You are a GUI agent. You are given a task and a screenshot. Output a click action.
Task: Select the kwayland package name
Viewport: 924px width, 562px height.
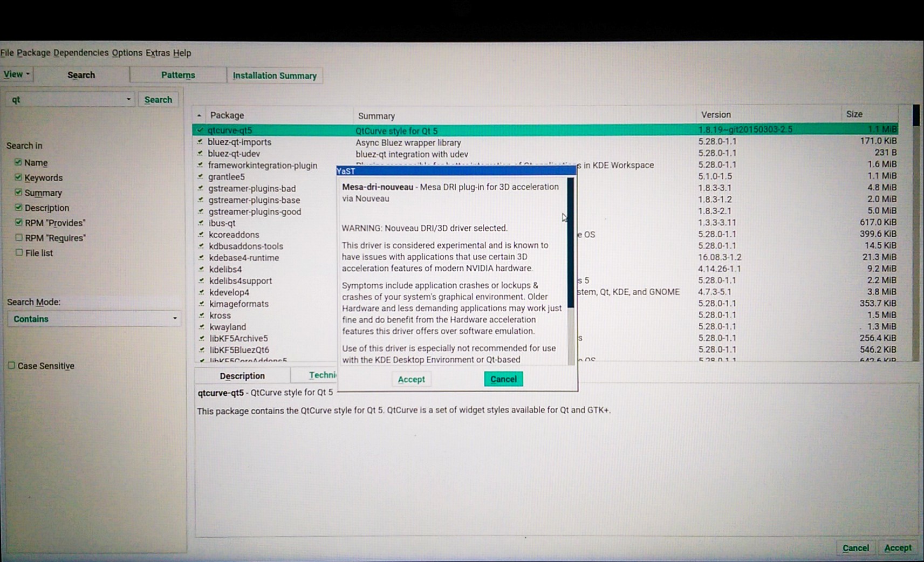(228, 327)
